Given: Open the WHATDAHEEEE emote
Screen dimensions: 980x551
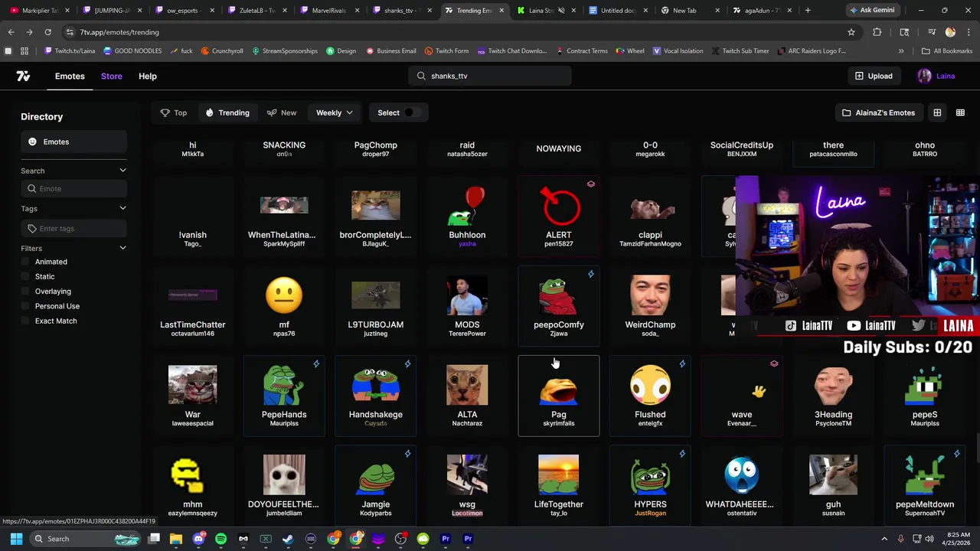Looking at the screenshot, I should pos(742,485).
